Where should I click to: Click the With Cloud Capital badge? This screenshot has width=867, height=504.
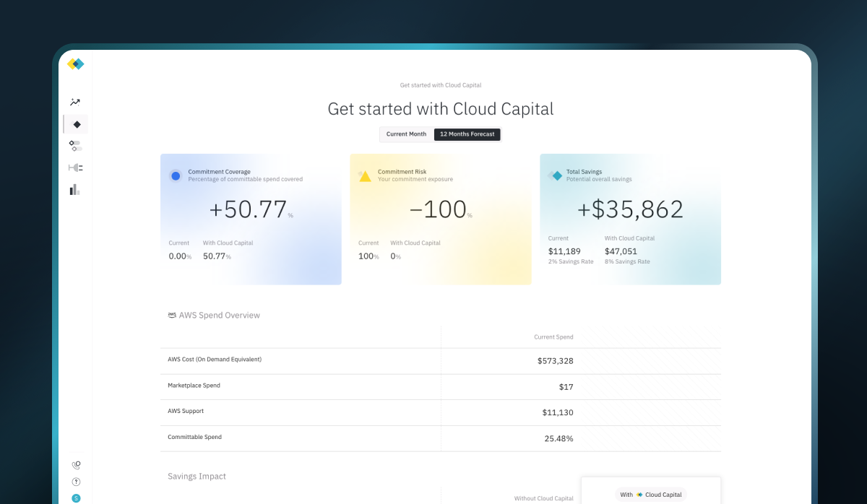pos(651,495)
